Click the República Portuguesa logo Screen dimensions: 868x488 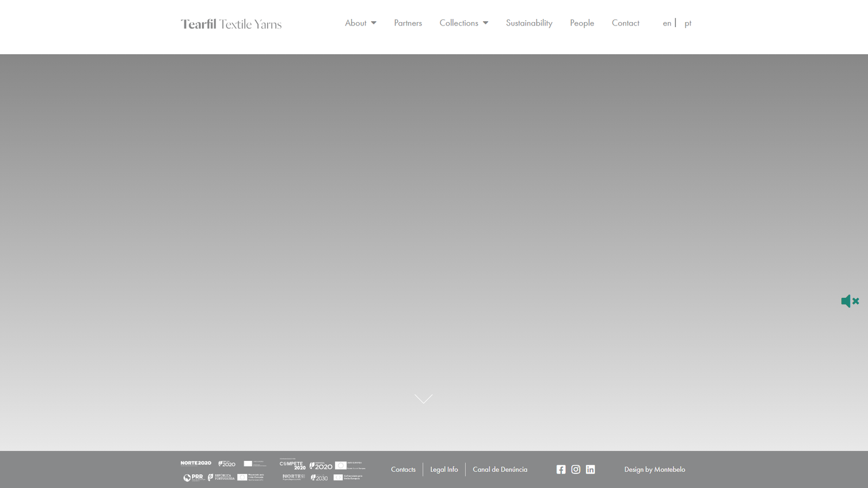(x=220, y=478)
